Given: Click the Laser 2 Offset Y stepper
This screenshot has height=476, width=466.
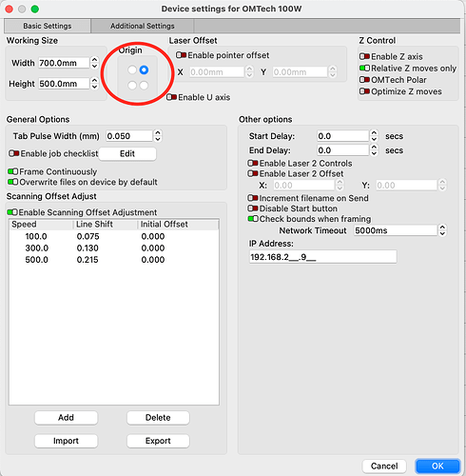Looking at the screenshot, I should pos(442,185).
